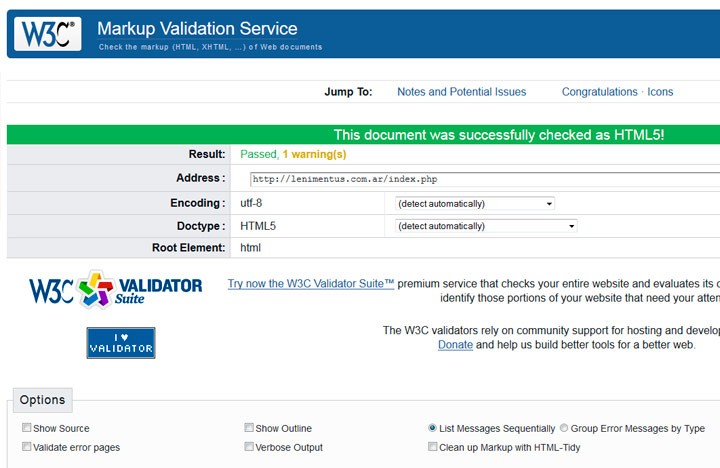Enable Validate error pages checkbox
The height and width of the screenshot is (468, 720).
27,446
